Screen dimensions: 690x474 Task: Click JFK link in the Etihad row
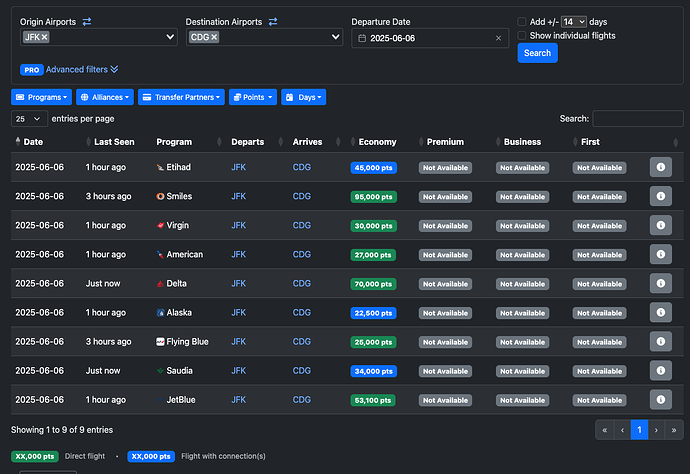239,167
